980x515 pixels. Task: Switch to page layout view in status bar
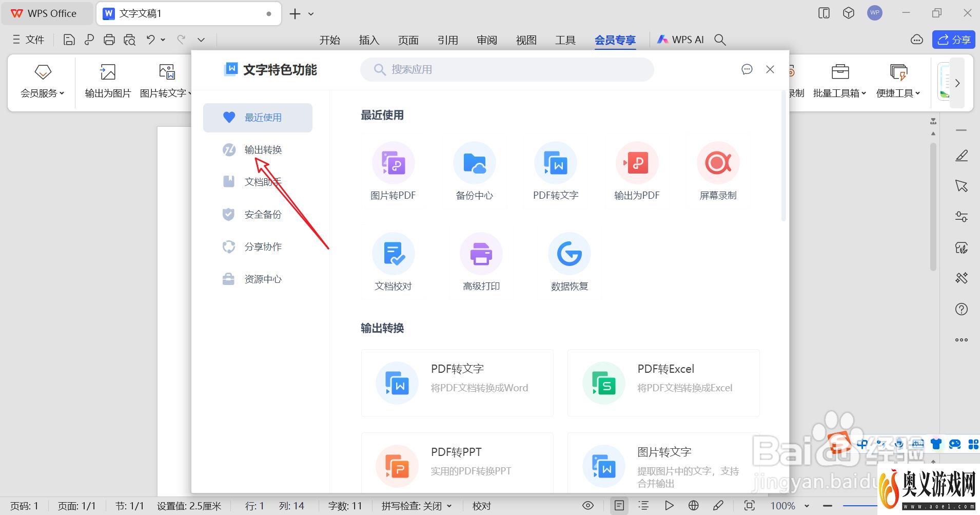coord(619,505)
